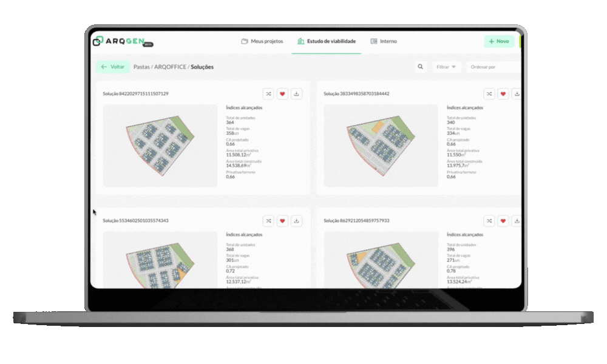Unfavorite solution 3833498358703184442 with heart
Screen dimensions: 607x364
503,94
